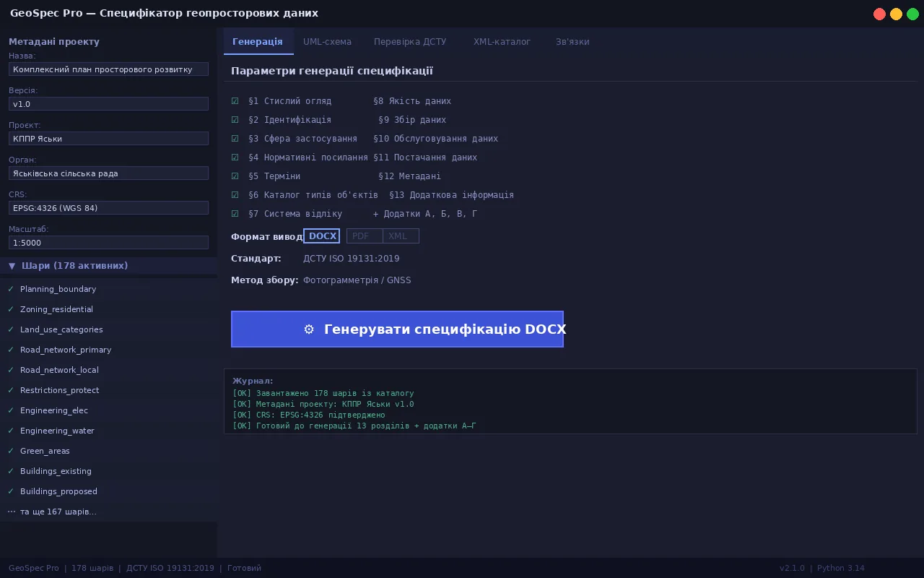Toggle checkmark for Planning_boundary layer
Image resolution: width=924 pixels, height=578 pixels.
(11, 289)
